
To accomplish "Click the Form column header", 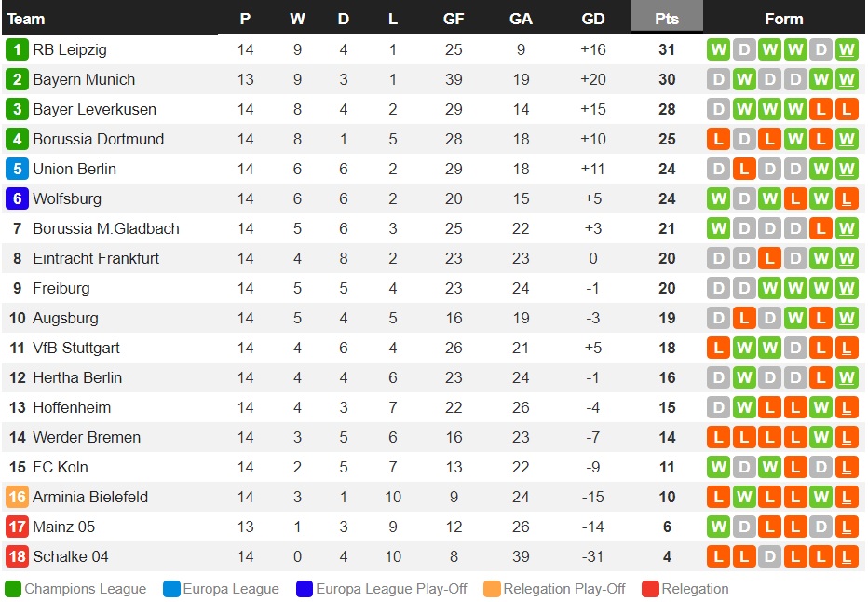I will (784, 19).
